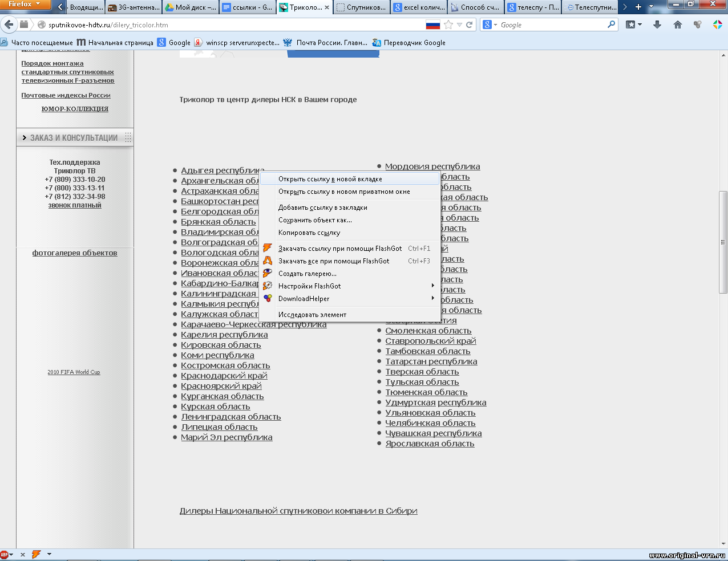Open the list all tabs dropdown arrow
Screen dimensions: 728x561
652,7
